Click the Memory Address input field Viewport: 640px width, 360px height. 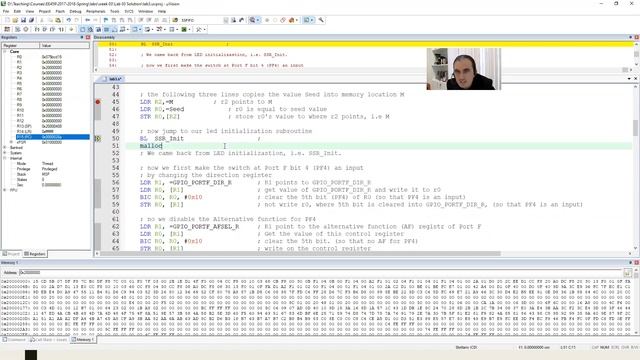pyautogui.click(x=320, y=272)
